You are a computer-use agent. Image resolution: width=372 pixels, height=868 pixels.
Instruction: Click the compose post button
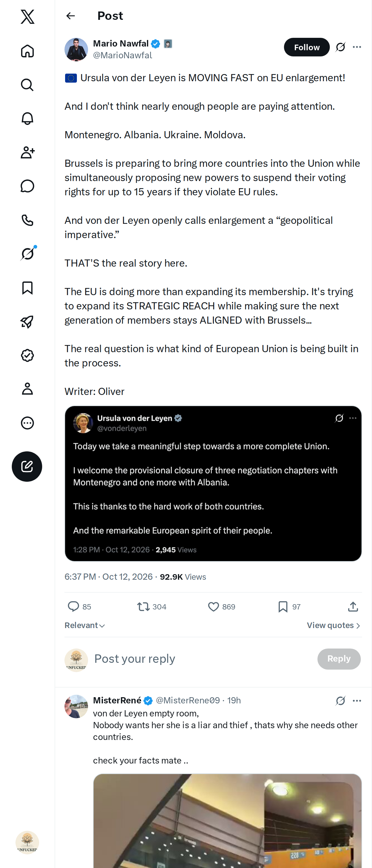27,466
